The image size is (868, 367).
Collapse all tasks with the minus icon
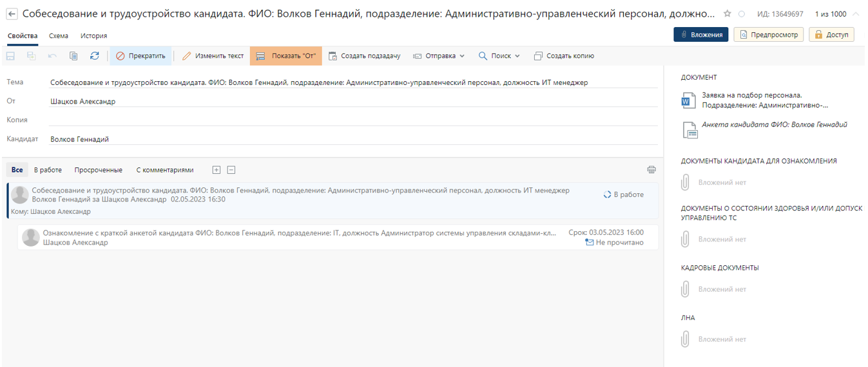(x=231, y=170)
